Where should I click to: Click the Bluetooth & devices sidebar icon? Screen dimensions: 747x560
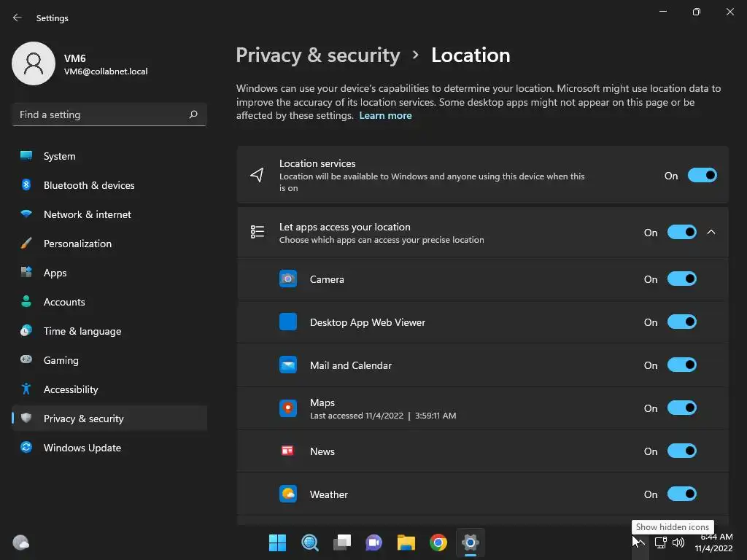pos(26,185)
